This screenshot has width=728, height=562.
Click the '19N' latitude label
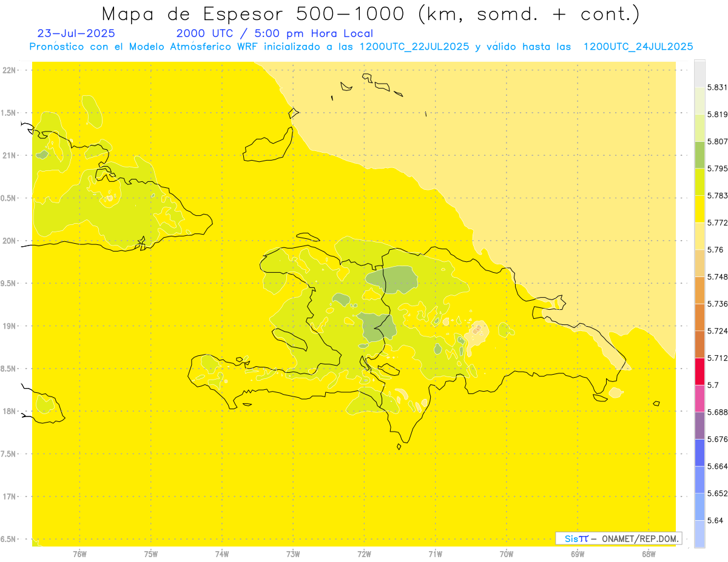(x=9, y=326)
